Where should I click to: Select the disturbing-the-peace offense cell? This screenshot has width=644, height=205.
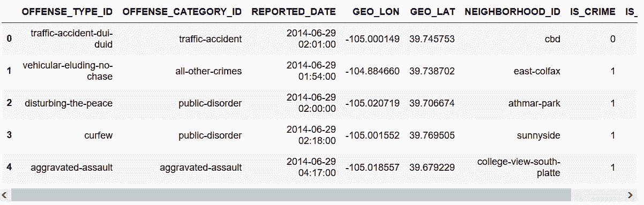69,103
